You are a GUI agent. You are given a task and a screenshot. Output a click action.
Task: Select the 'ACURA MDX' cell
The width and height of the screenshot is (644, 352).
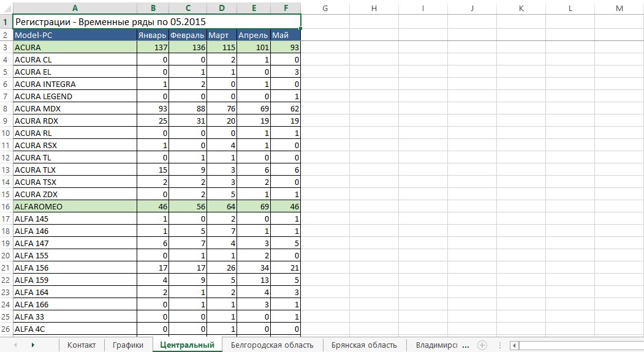click(x=75, y=109)
